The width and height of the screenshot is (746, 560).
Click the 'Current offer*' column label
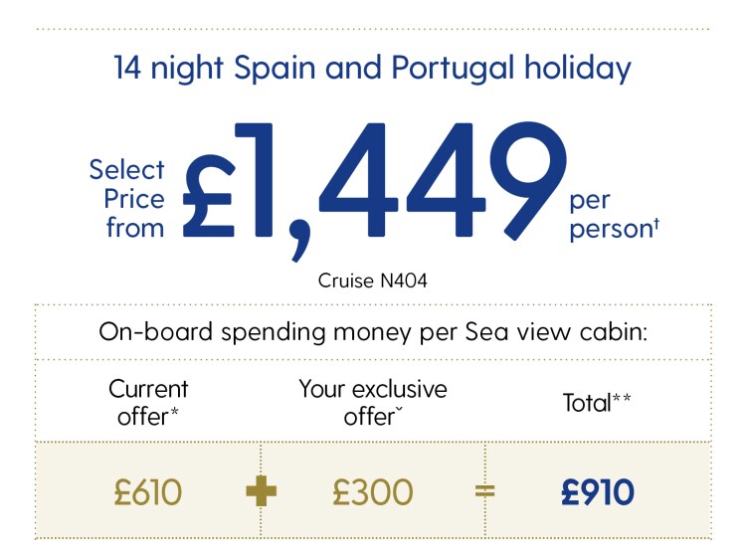point(148,403)
